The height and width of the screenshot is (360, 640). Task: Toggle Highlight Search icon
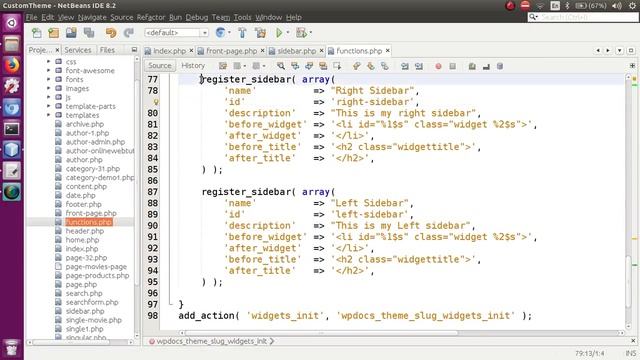coord(323,66)
